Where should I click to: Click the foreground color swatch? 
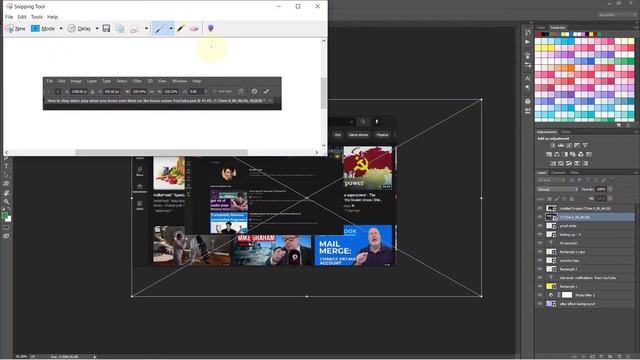[x=4, y=215]
